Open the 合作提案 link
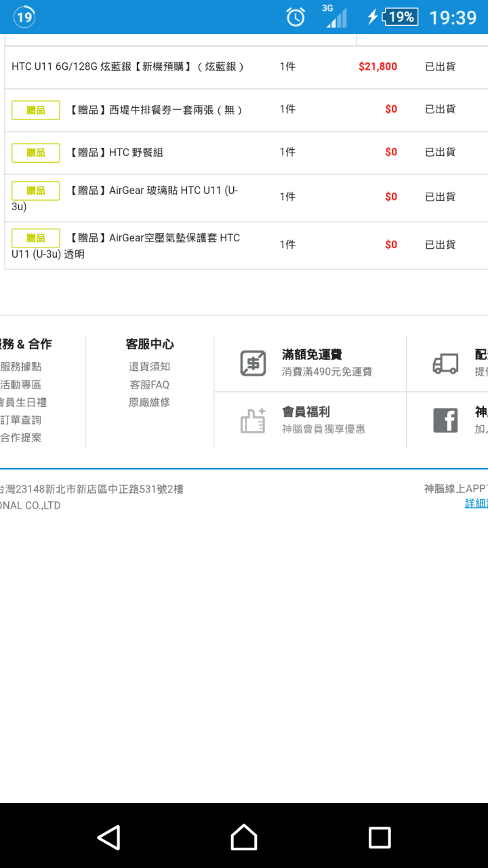488x868 pixels. coord(20,437)
